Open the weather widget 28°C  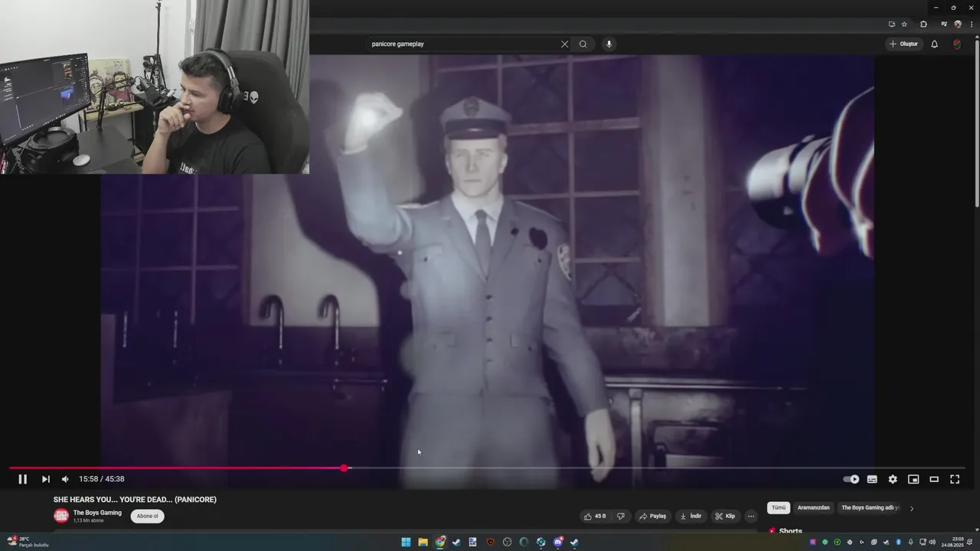28,542
